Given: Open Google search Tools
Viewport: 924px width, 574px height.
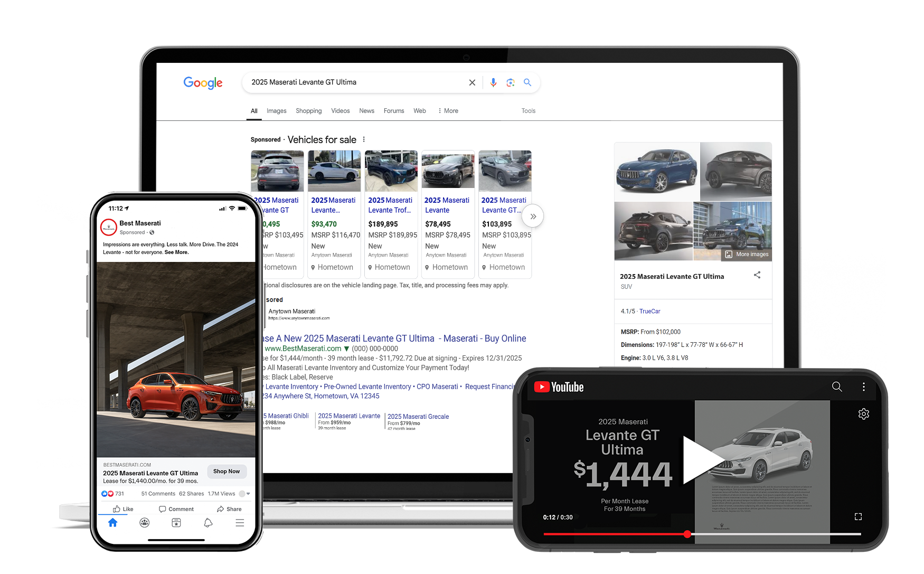Looking at the screenshot, I should 529,111.
